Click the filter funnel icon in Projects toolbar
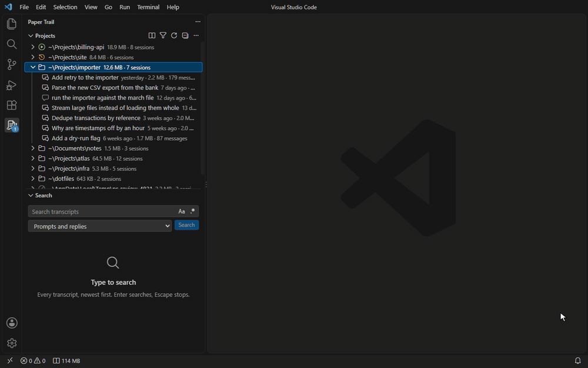 (163, 35)
